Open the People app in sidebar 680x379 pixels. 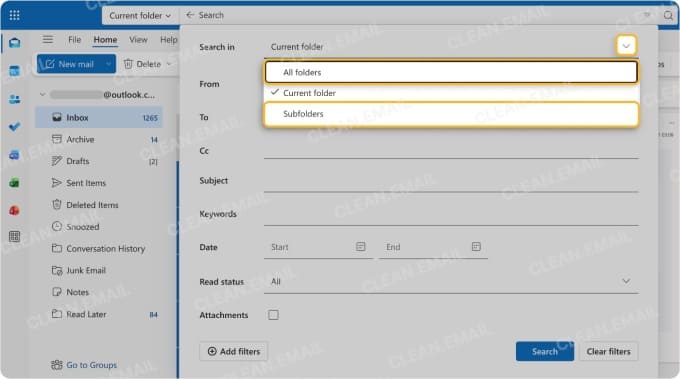click(14, 99)
